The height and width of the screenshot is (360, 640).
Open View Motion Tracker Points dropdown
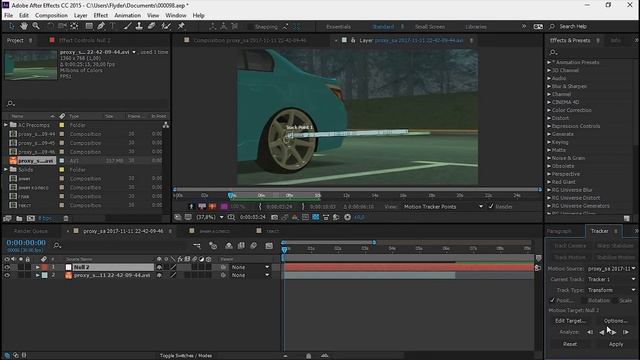click(x=443, y=207)
